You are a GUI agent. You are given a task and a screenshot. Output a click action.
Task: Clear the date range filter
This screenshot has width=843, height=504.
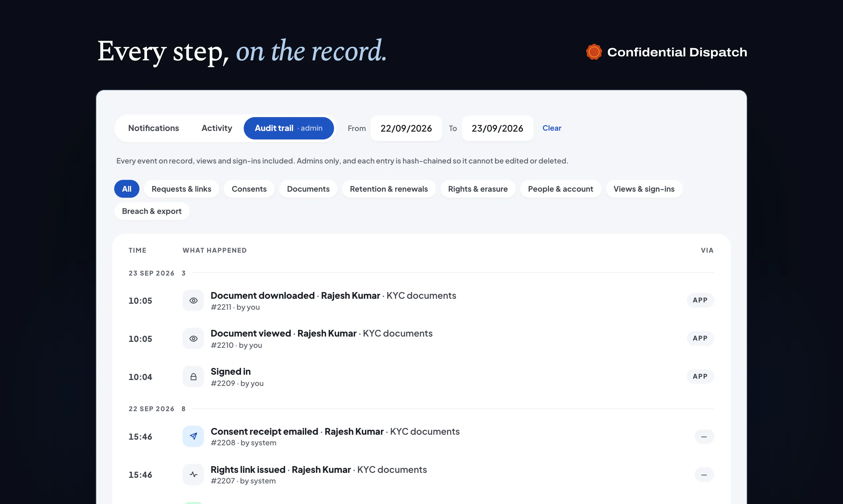coord(551,128)
